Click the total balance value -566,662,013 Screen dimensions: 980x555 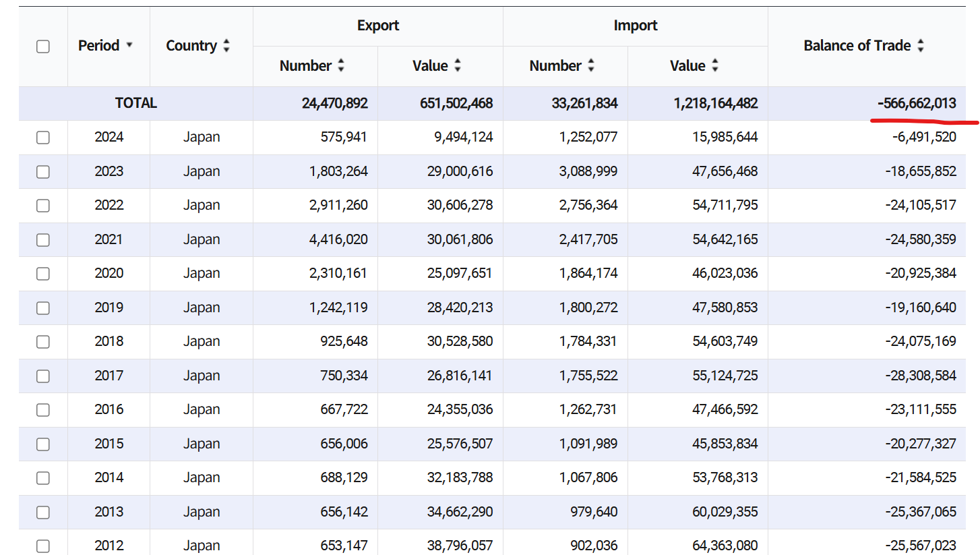[x=917, y=103]
